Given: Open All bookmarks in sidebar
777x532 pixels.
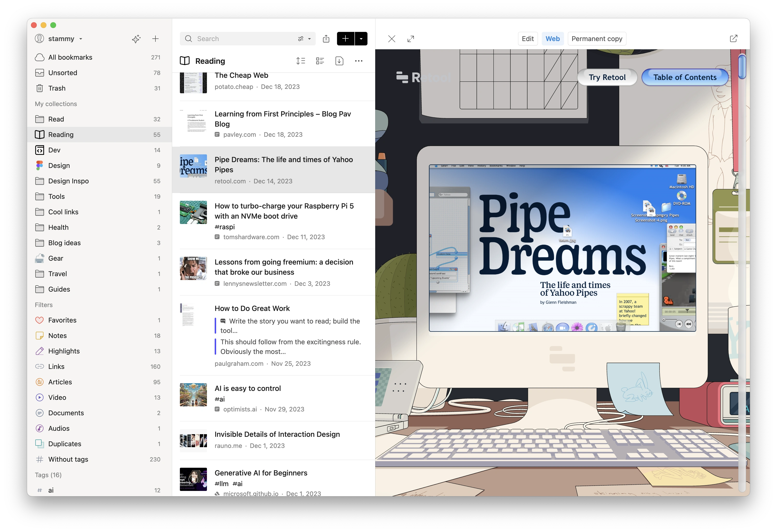Looking at the screenshot, I should point(99,57).
